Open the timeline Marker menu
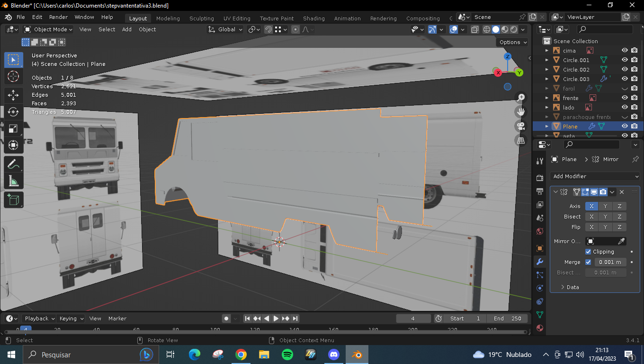644x364 pixels. (x=117, y=318)
